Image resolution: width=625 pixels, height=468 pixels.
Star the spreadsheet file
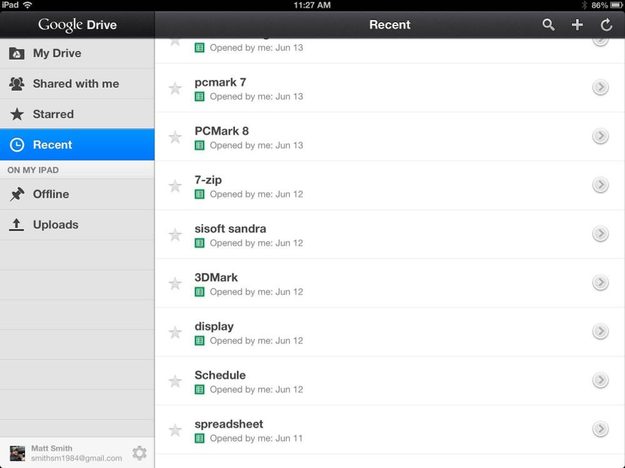pos(175,430)
